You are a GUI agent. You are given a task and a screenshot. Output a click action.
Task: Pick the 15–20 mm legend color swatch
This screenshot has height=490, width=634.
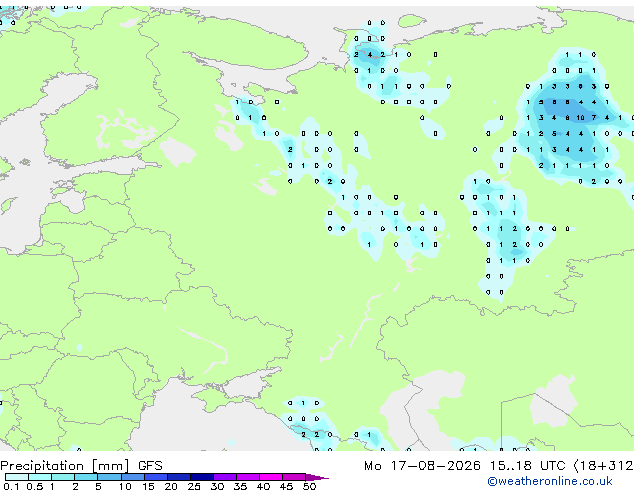point(156,477)
